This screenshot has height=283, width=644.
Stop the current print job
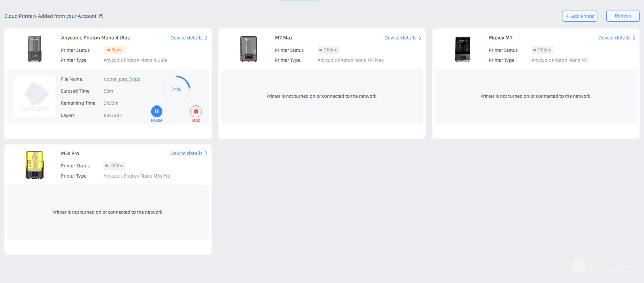[x=196, y=112]
